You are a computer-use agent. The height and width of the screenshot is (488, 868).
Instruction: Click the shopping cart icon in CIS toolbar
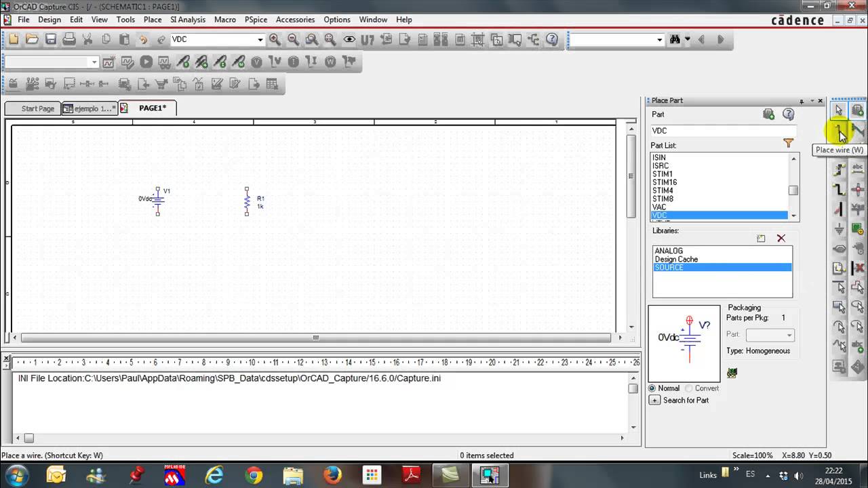coord(161,85)
